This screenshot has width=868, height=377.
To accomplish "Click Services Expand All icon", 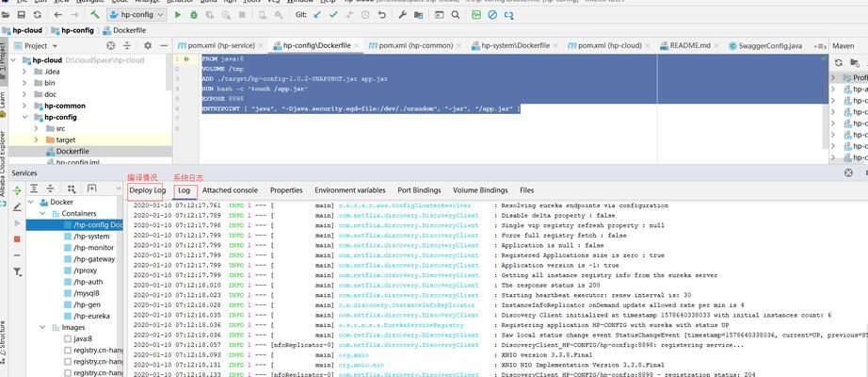I will (x=34, y=188).
